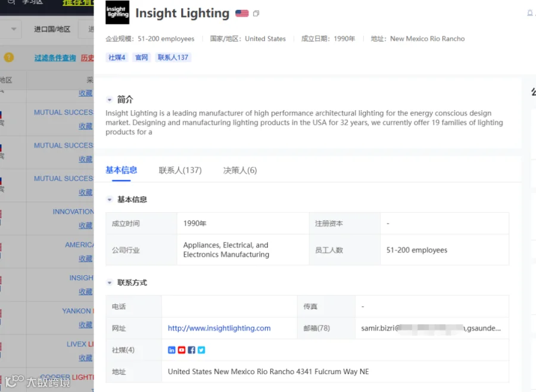Screen dimensions: 536x392
Task: Click the 官网 tag
Action: click(142, 57)
